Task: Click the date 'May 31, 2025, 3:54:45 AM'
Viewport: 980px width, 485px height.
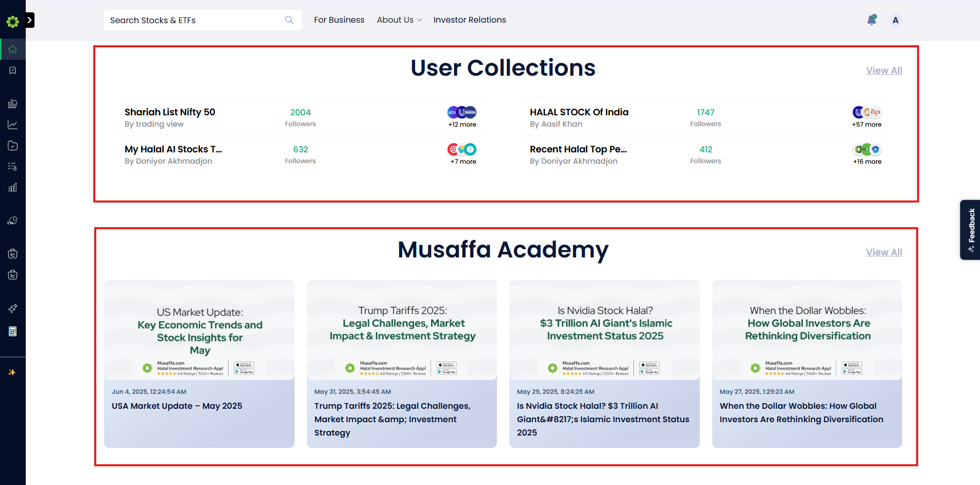Action: coord(353,392)
